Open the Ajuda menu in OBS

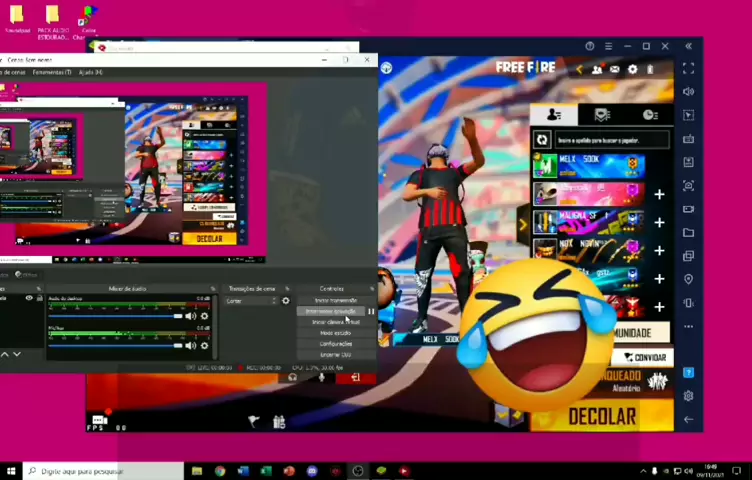pos(90,73)
